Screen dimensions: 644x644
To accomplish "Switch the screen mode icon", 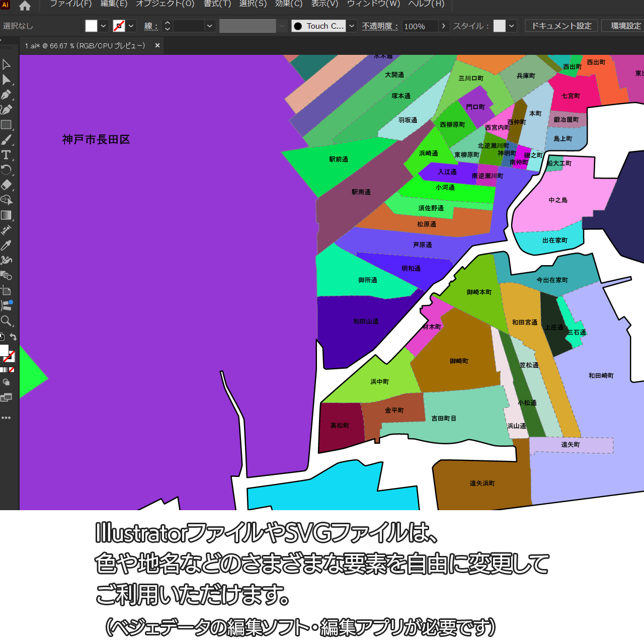I will coord(6,398).
